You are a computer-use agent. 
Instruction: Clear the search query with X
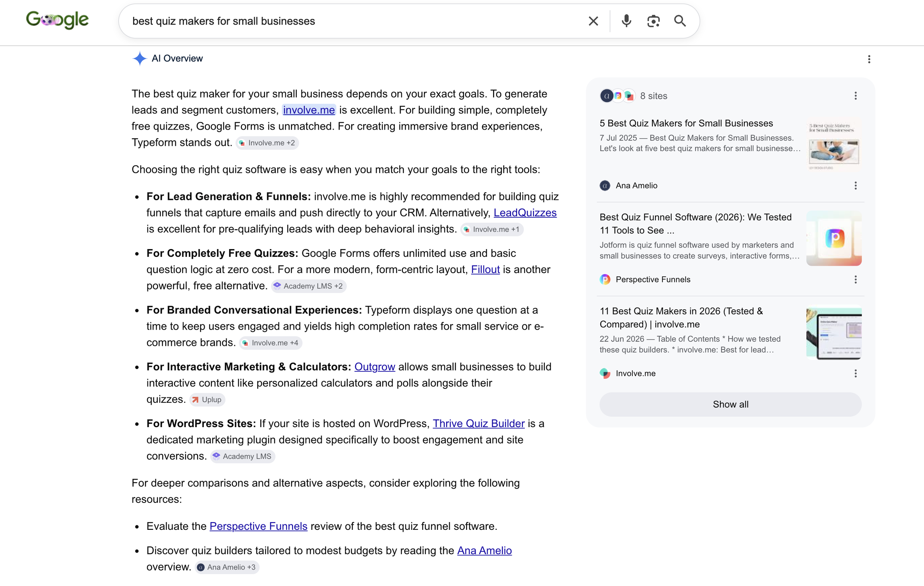(593, 21)
